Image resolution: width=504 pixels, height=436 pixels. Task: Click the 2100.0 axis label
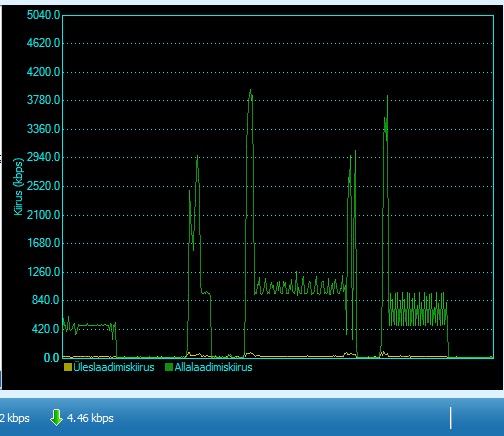[43, 215]
